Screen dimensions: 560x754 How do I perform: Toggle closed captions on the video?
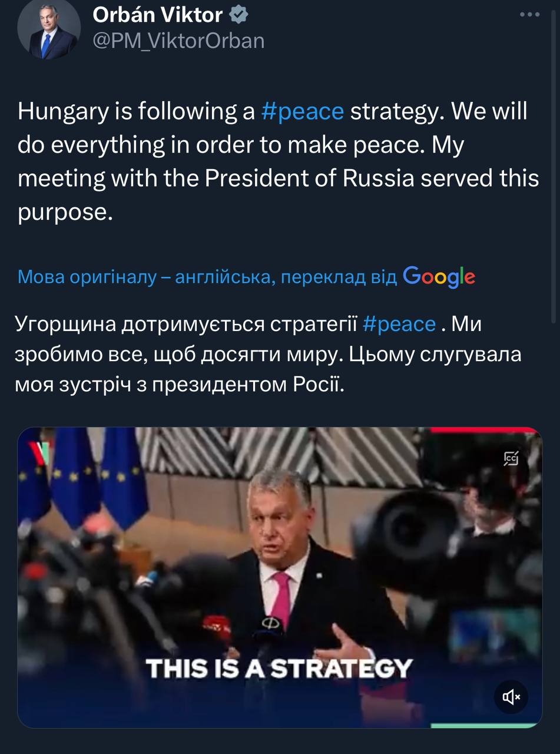tap(511, 459)
